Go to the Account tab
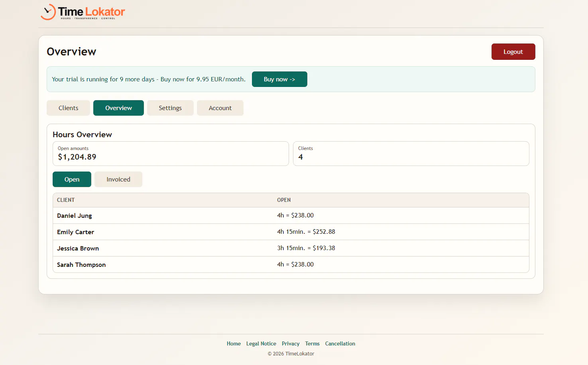 (220, 108)
